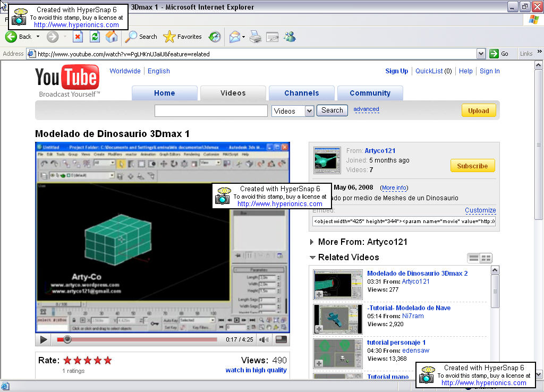Screen dimensions: 544x392
Task: Click the browser address URL field
Action: pos(257,54)
